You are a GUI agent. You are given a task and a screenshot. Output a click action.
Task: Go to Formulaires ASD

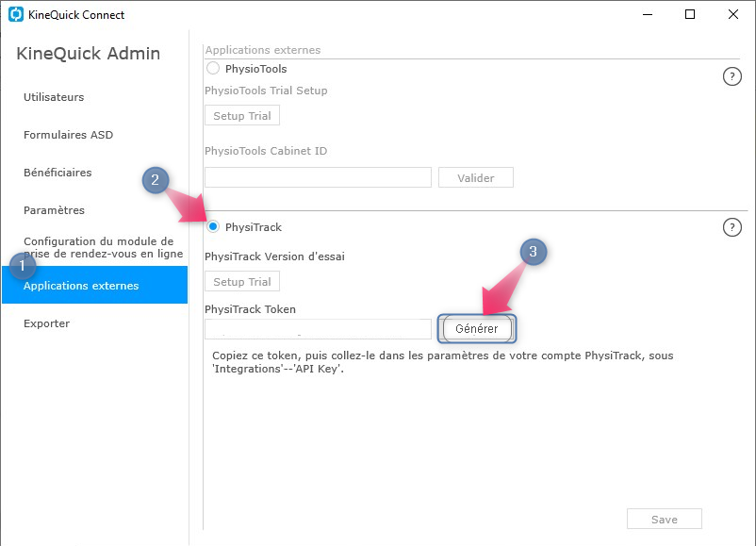point(69,135)
